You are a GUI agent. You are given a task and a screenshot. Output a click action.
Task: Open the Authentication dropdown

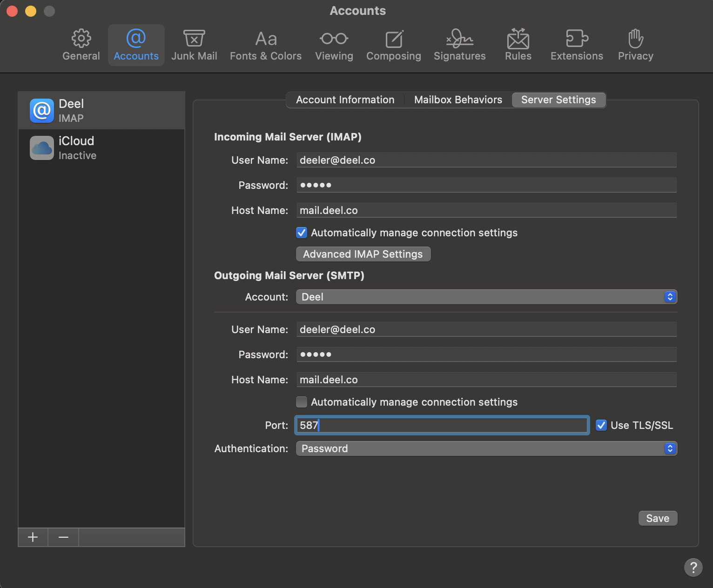486,448
